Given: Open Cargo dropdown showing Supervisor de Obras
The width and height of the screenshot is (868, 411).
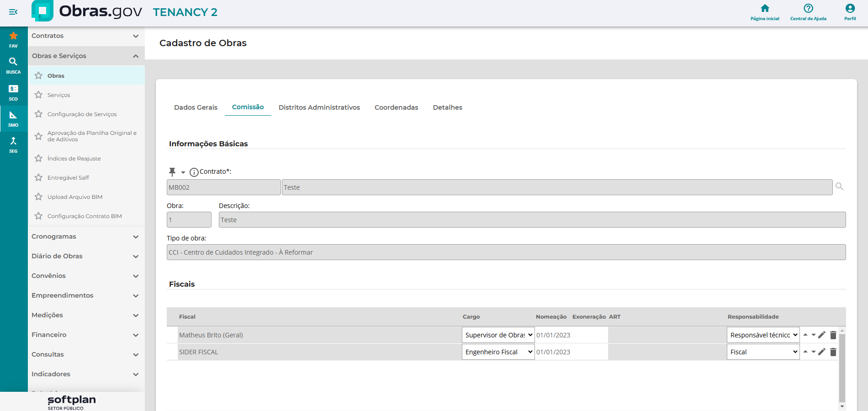Looking at the screenshot, I should (498, 335).
